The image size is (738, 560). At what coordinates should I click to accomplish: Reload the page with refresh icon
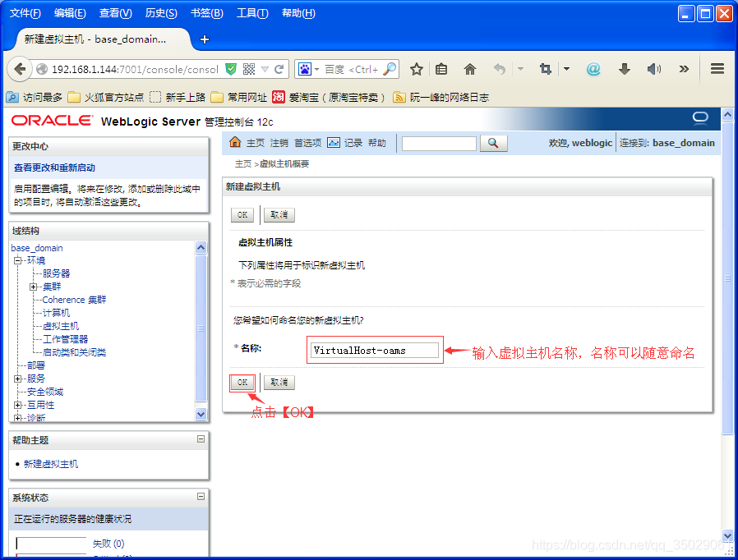pyautogui.click(x=279, y=69)
